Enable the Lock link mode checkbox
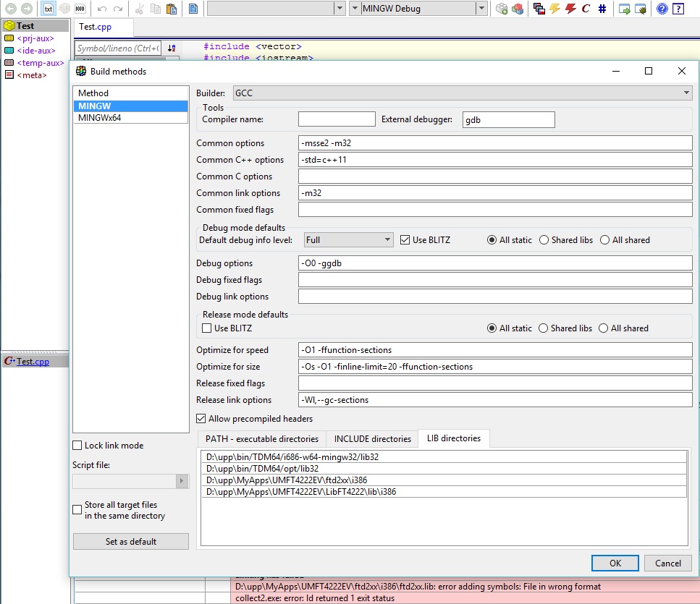The height and width of the screenshot is (604, 700). click(x=77, y=446)
